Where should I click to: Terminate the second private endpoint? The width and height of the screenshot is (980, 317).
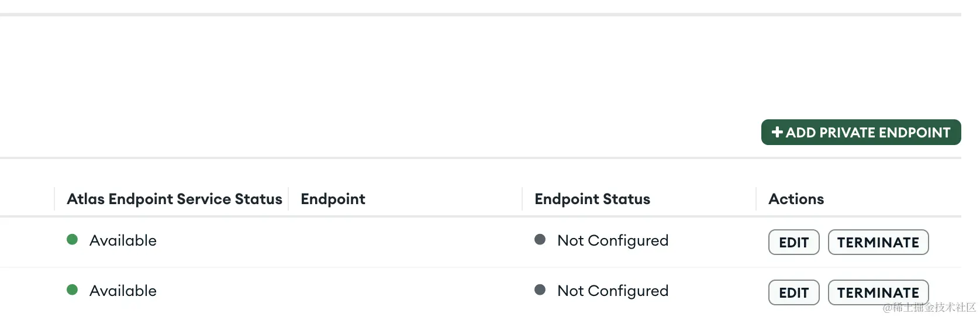[x=878, y=292]
